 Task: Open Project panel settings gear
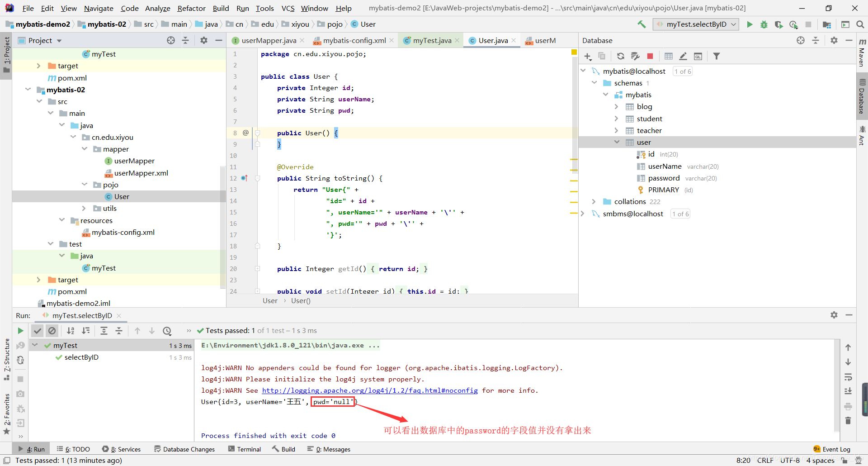point(204,40)
